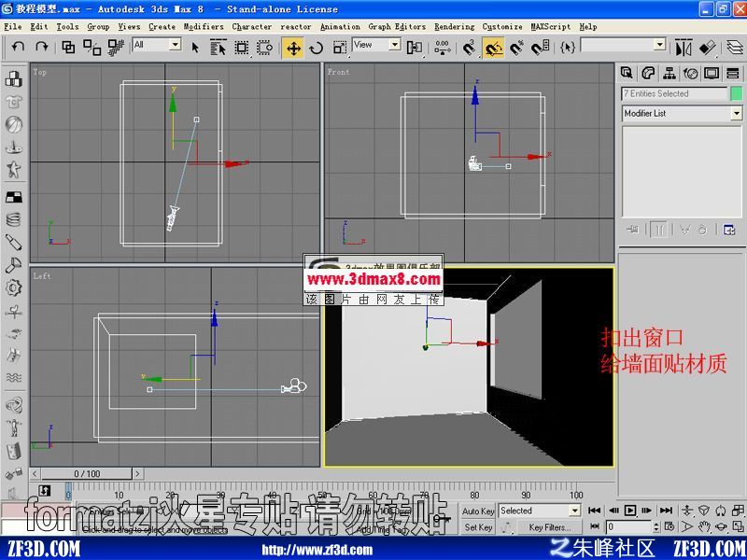
Task: Click the reactor Rigid Body Collection icon
Action: coord(13,79)
